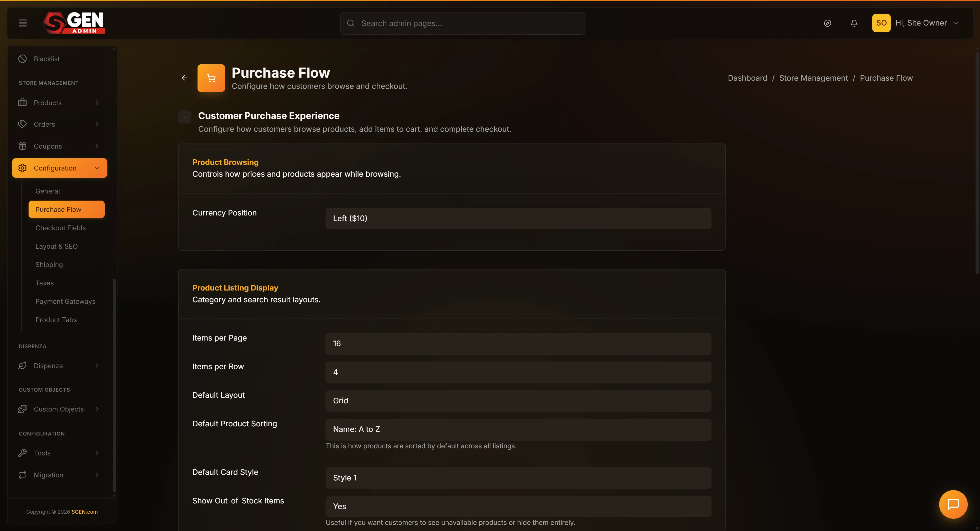Click the Product Browsing heading
The width and height of the screenshot is (980, 531).
tap(225, 162)
